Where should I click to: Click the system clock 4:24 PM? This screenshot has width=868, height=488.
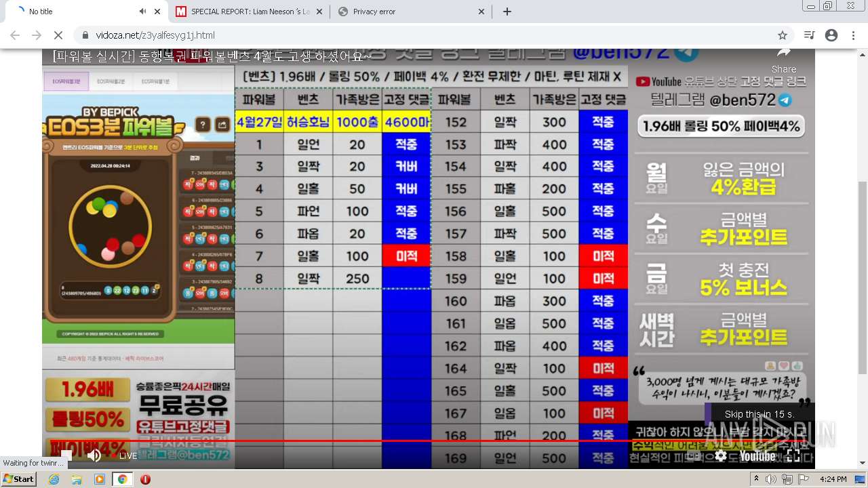point(832,479)
